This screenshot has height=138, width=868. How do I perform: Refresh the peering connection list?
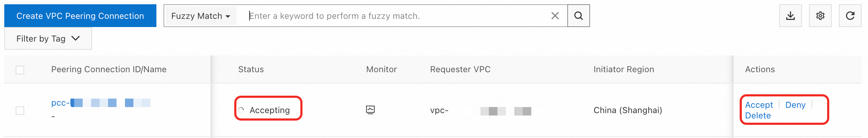(x=850, y=16)
